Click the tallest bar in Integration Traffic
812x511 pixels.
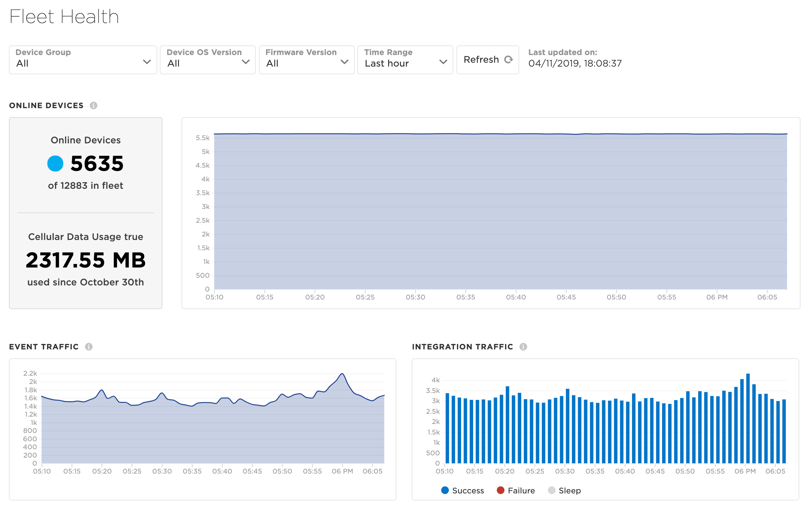click(x=748, y=419)
